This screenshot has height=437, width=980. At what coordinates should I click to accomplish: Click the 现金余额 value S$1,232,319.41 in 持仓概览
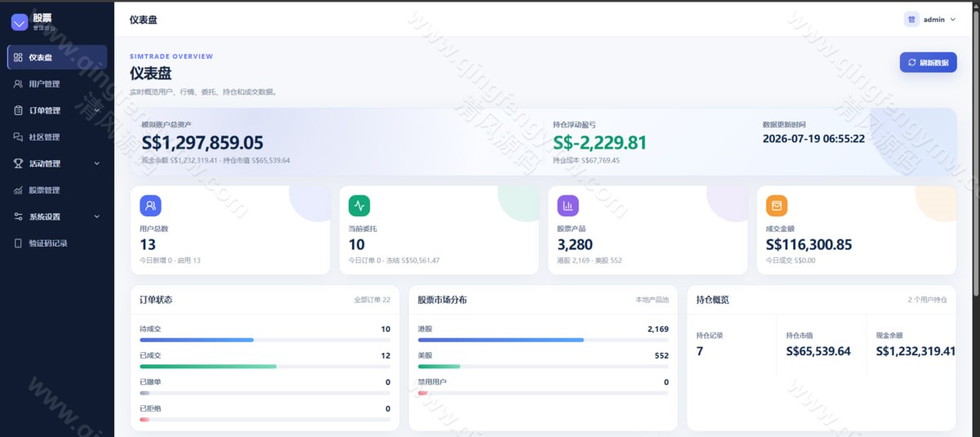pyautogui.click(x=915, y=351)
